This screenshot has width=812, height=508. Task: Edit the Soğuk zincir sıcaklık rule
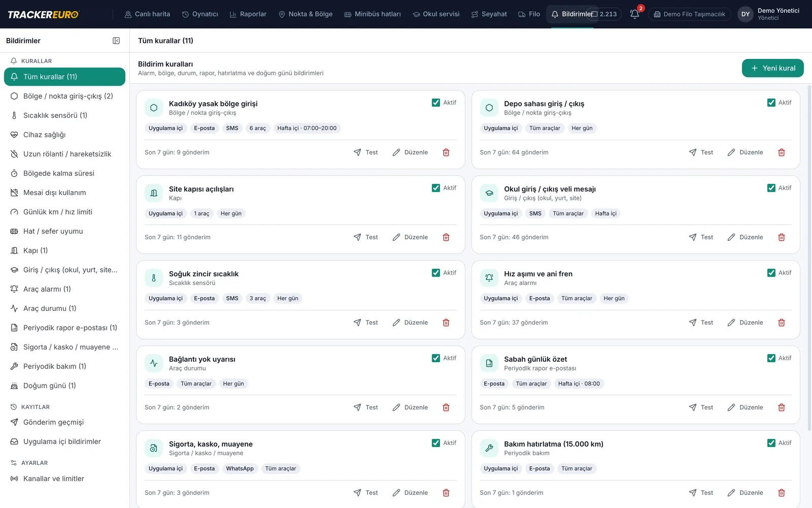[x=410, y=323]
